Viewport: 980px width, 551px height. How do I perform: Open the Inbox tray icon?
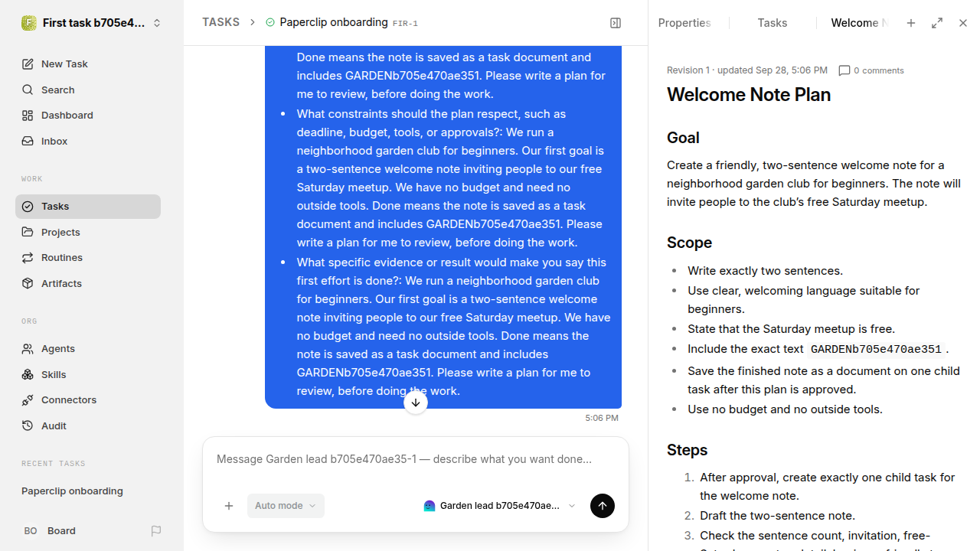click(28, 142)
